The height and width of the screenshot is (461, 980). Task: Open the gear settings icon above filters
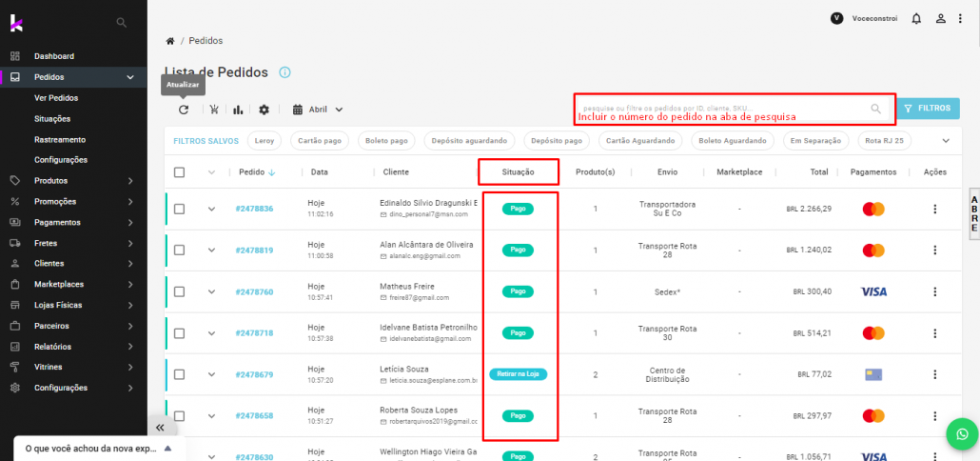coord(264,110)
